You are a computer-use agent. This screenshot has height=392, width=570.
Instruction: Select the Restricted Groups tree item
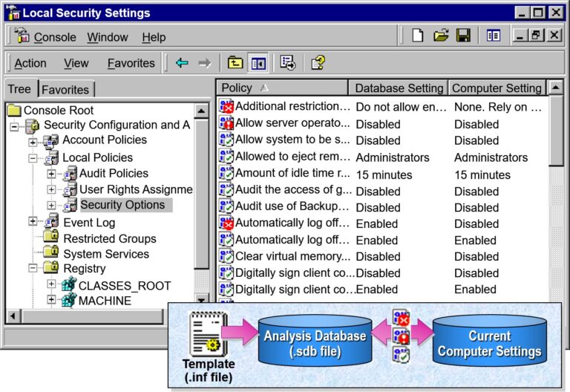pyautogui.click(x=109, y=238)
